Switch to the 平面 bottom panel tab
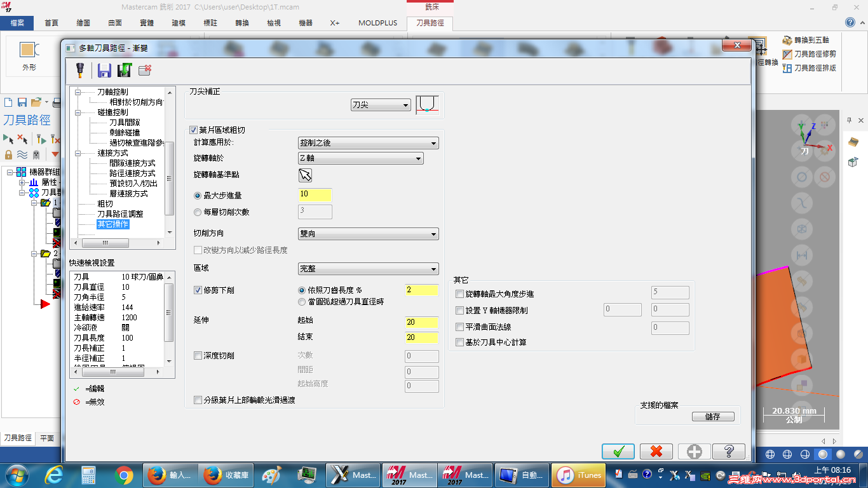The width and height of the screenshot is (868, 488). (x=47, y=438)
